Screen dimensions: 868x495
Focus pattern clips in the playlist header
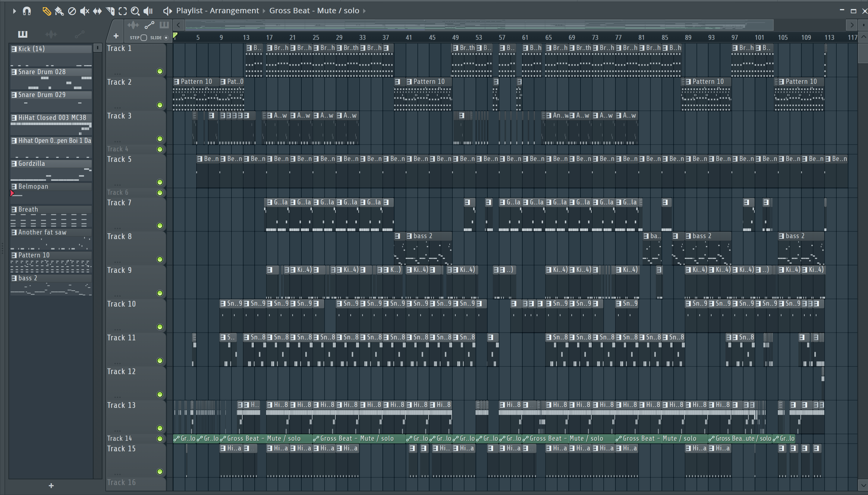pos(164,25)
